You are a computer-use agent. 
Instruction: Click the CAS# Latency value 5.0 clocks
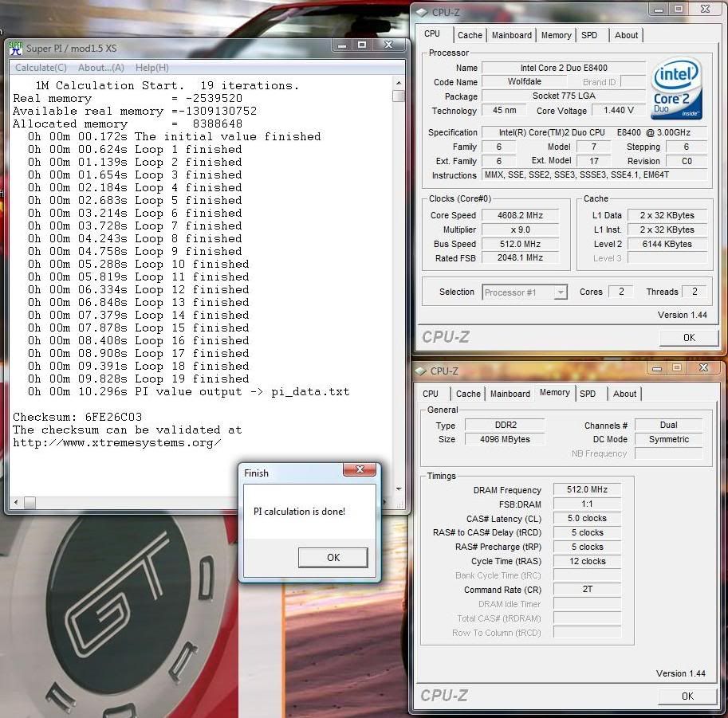[588, 519]
